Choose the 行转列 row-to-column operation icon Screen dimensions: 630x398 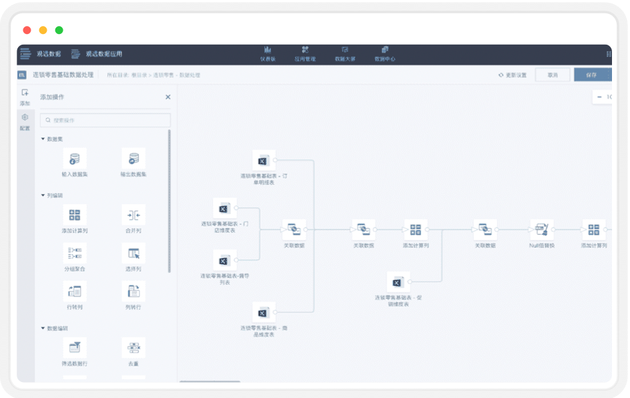(75, 292)
